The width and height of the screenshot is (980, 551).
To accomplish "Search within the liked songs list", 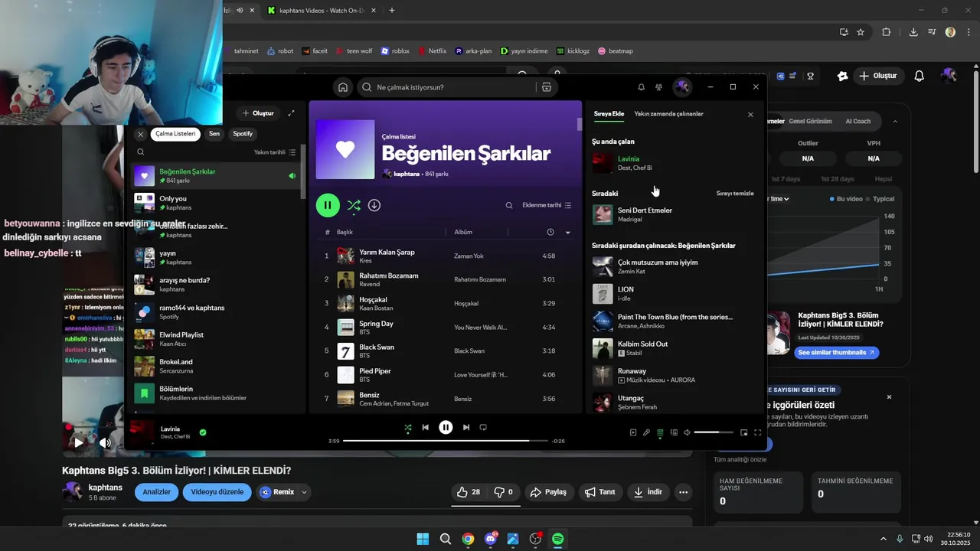I will [x=509, y=205].
